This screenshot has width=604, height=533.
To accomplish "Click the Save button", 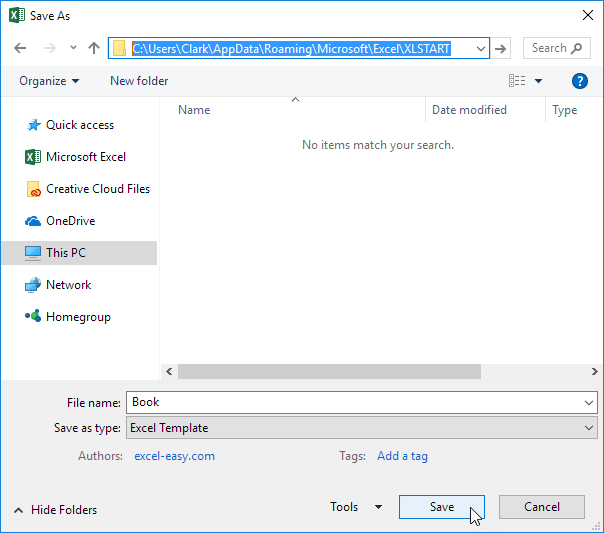I will click(x=441, y=507).
